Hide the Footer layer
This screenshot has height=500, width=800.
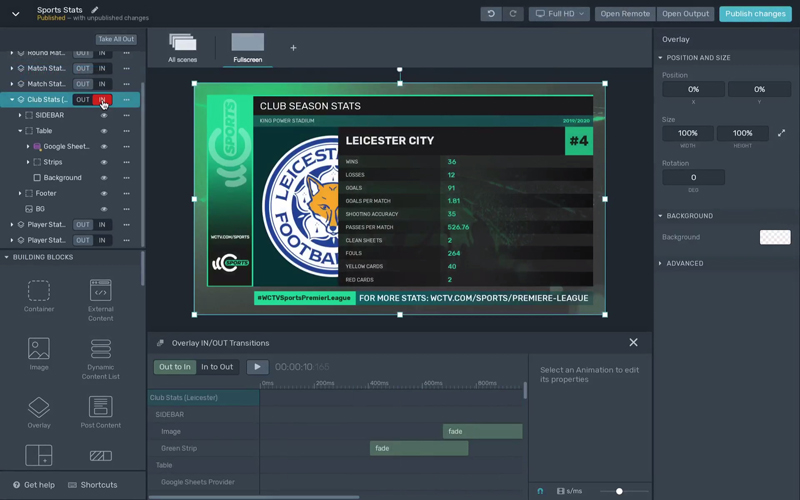click(x=104, y=193)
